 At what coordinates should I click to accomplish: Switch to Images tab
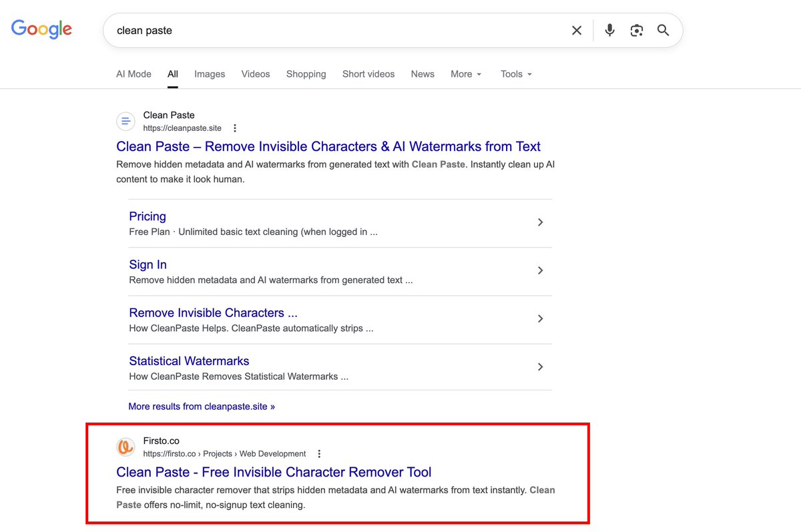pyautogui.click(x=210, y=74)
